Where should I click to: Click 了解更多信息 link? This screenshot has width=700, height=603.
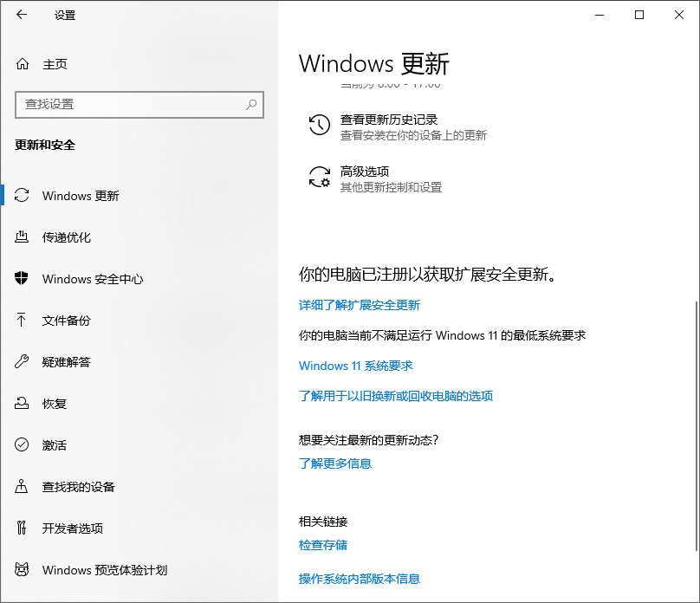(x=335, y=464)
